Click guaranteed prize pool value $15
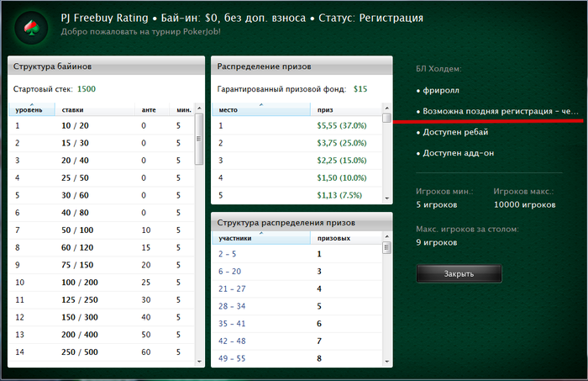588x381 pixels. pyautogui.click(x=360, y=89)
